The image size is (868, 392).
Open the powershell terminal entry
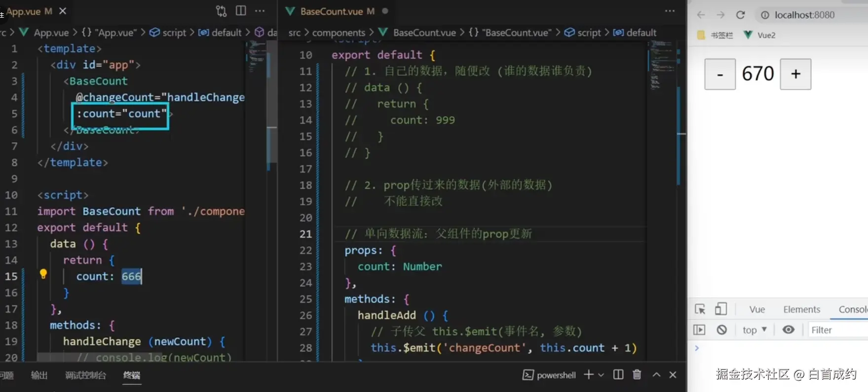[549, 375]
